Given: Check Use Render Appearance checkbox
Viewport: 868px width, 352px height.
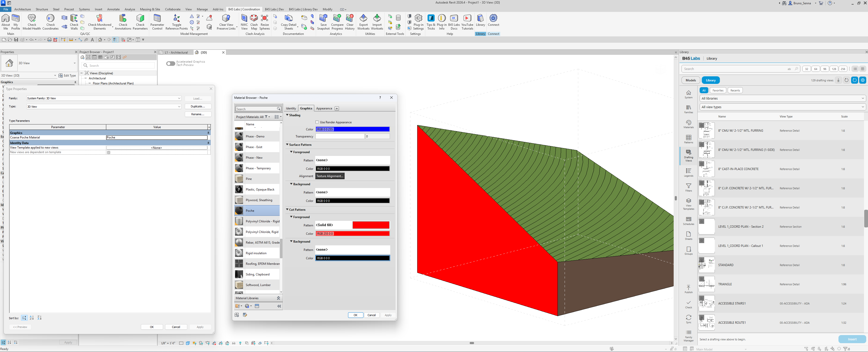Looking at the screenshot, I should point(317,122).
